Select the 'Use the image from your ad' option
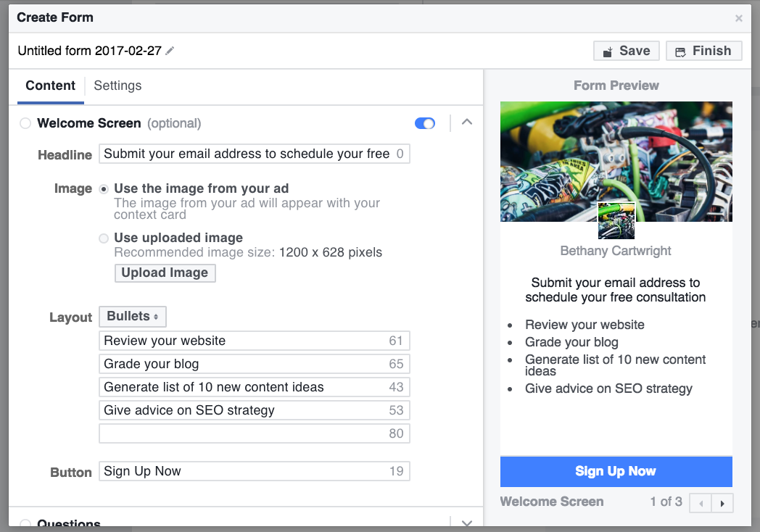Viewport: 760px width, 532px height. pyautogui.click(x=103, y=188)
